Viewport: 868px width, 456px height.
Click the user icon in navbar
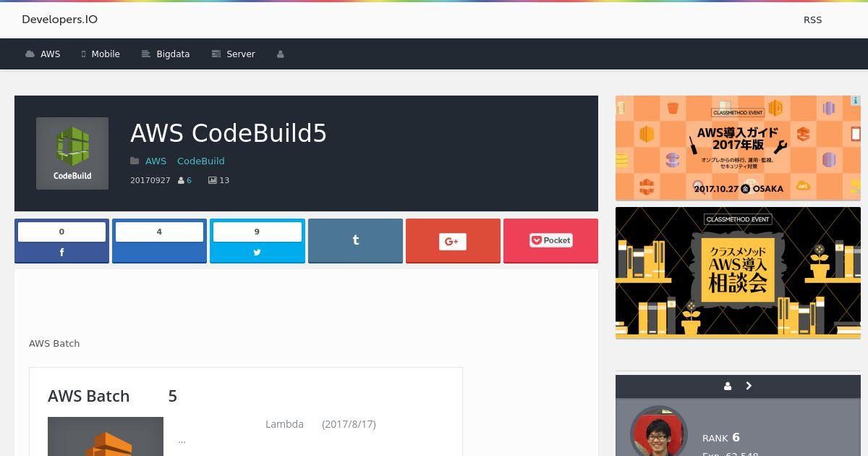[x=281, y=54]
